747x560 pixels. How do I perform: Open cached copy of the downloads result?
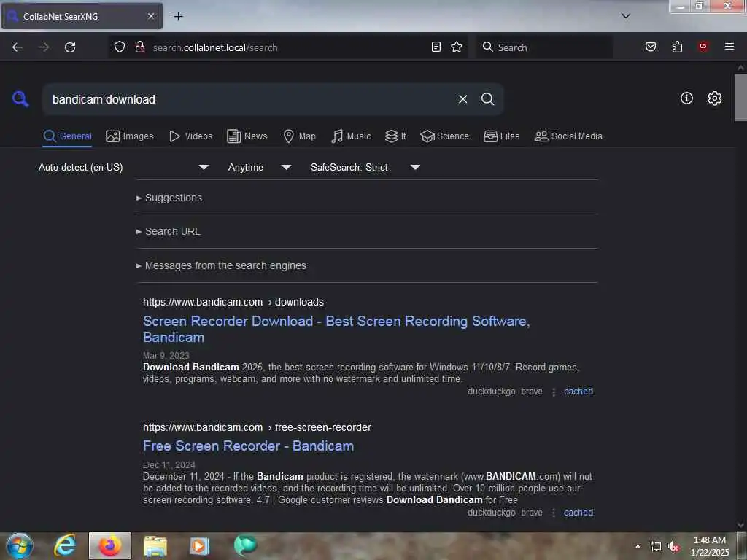click(x=578, y=392)
